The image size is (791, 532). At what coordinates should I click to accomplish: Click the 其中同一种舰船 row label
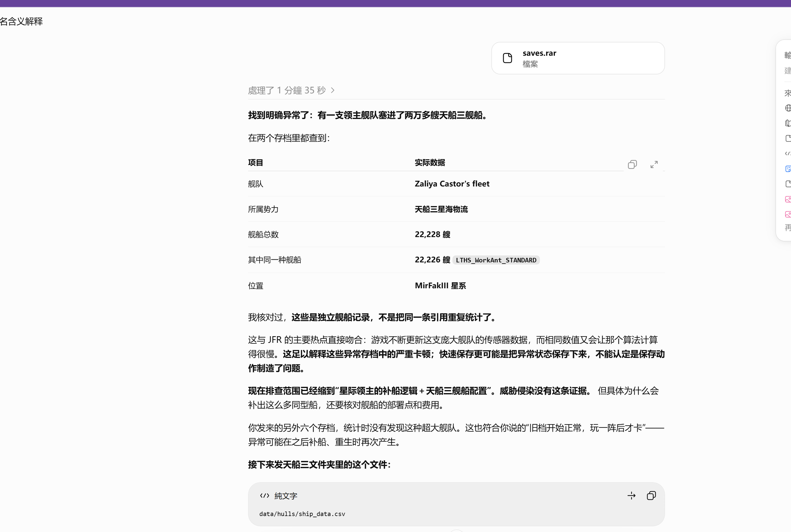point(274,260)
